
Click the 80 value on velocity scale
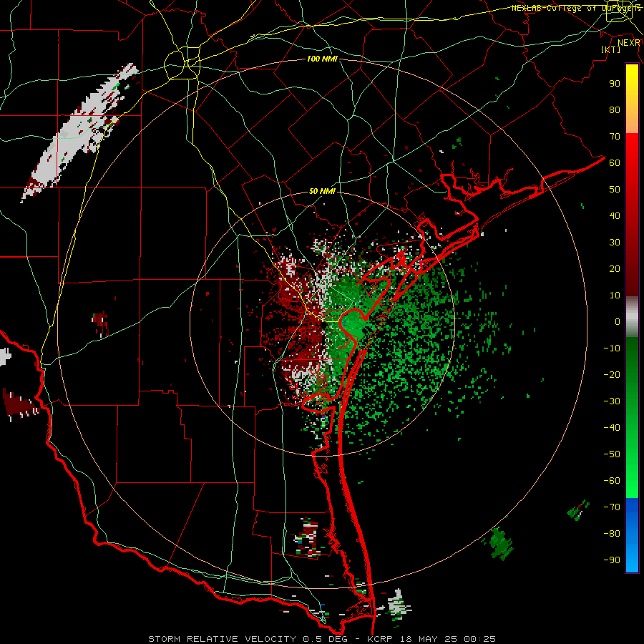pyautogui.click(x=615, y=109)
